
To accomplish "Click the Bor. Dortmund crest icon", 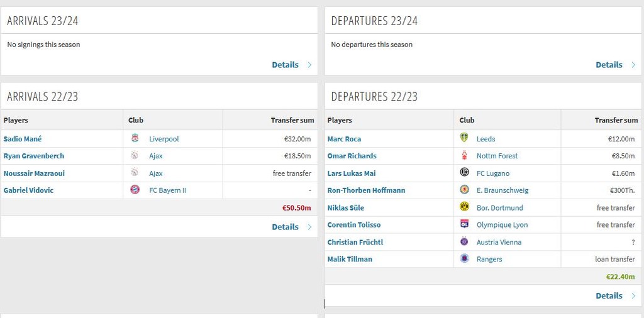I will tap(465, 207).
